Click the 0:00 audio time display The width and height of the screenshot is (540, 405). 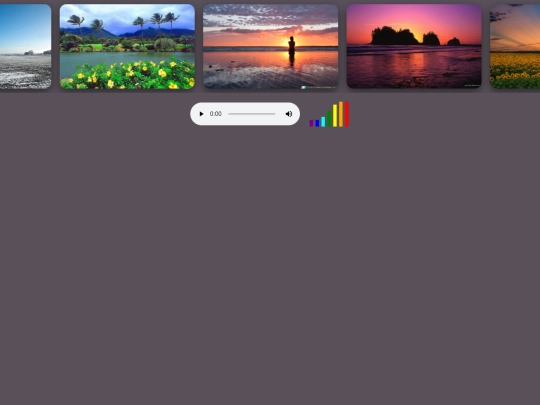pyautogui.click(x=216, y=114)
